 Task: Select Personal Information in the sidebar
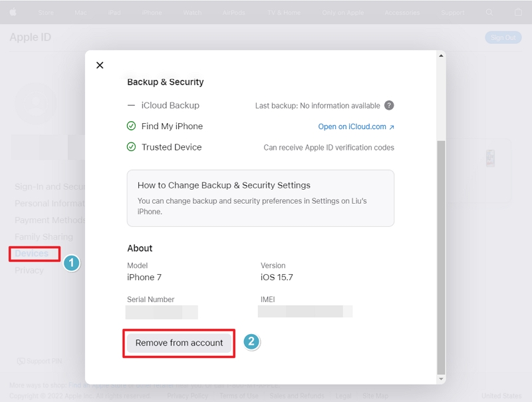pos(50,204)
